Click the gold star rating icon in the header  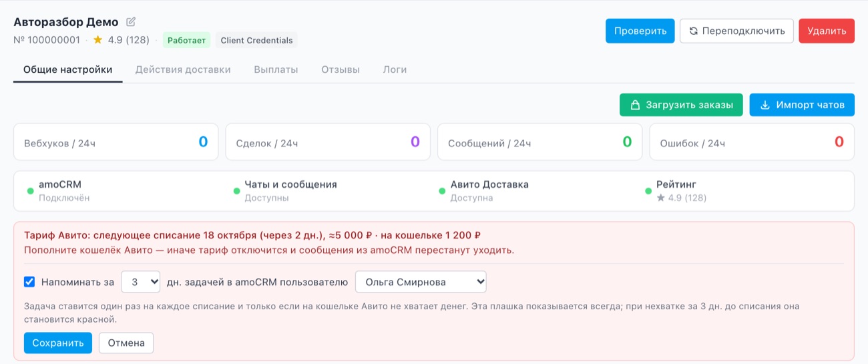98,40
